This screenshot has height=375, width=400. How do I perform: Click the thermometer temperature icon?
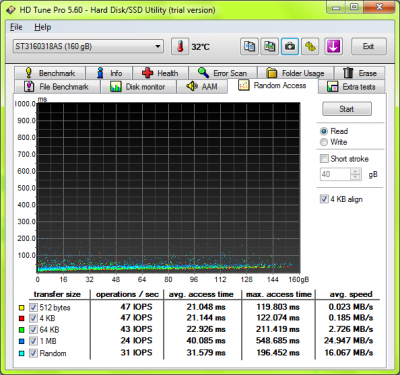point(180,46)
